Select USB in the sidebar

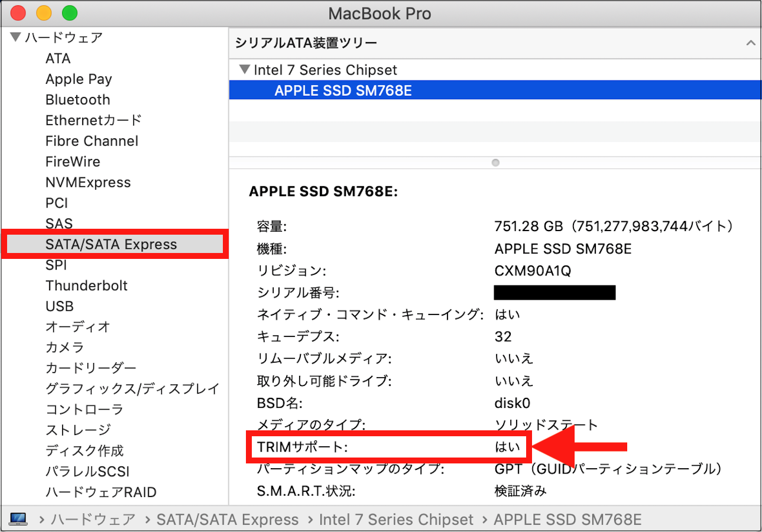(60, 307)
